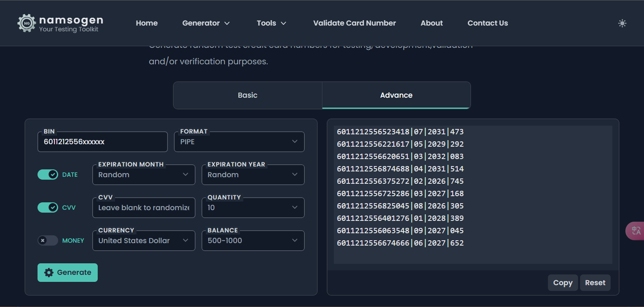
Task: Select the Advance tab
Action: click(x=396, y=95)
